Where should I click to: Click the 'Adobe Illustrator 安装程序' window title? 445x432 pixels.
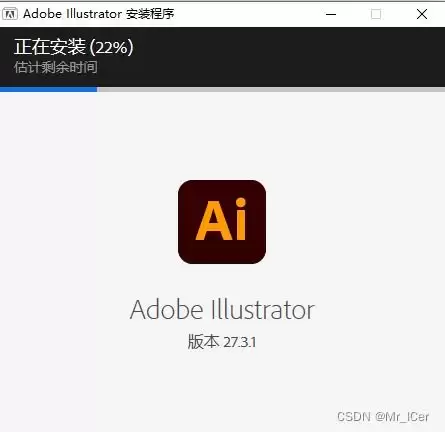point(99,14)
